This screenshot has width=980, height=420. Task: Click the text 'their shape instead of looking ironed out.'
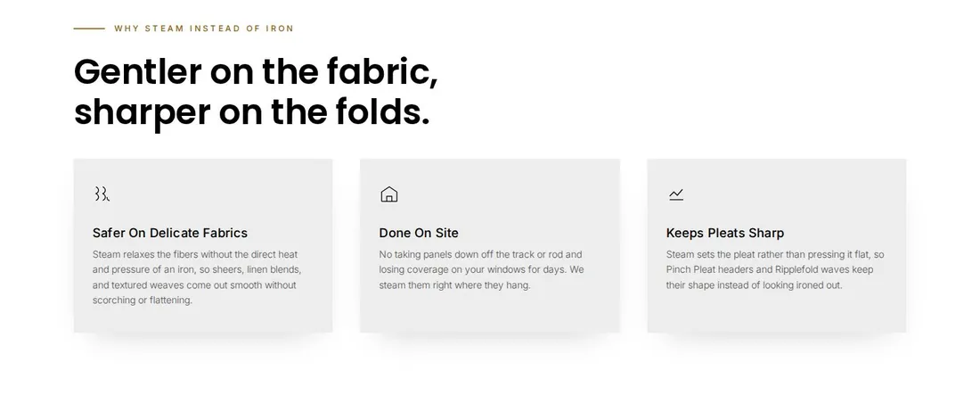[754, 285]
